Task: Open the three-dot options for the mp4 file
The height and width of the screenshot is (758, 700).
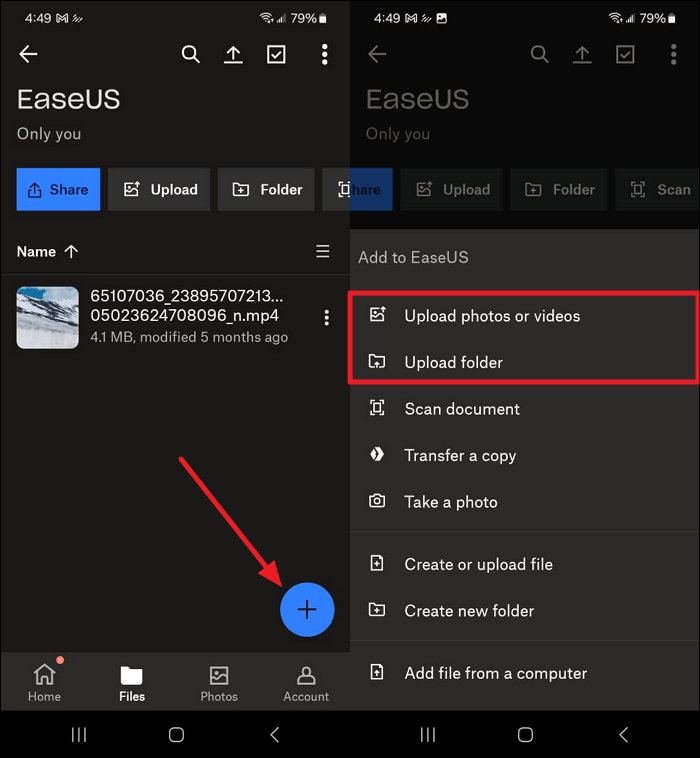Action: [326, 318]
